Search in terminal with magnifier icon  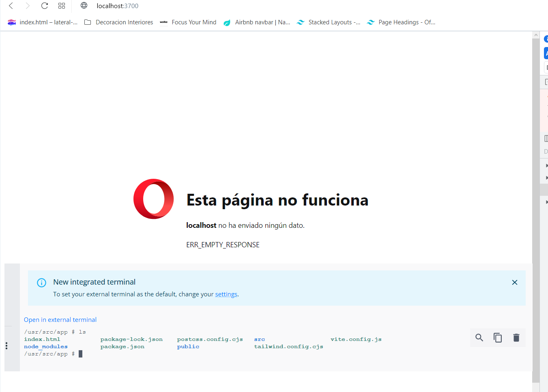(x=479, y=338)
